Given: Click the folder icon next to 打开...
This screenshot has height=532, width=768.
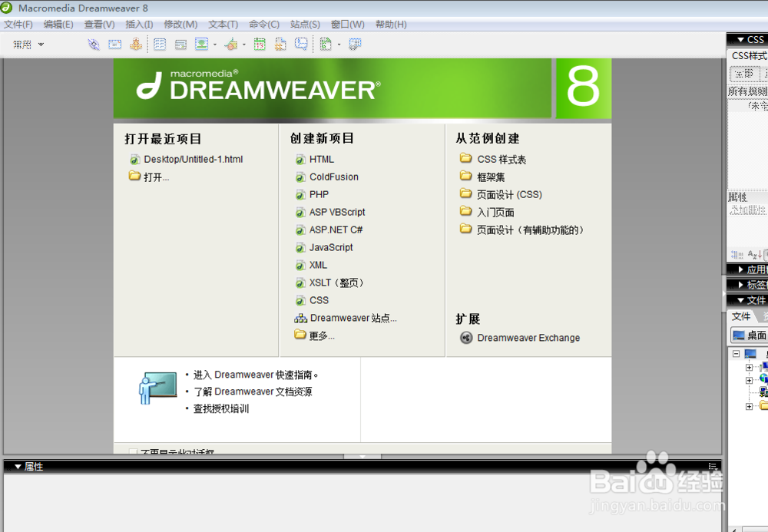Looking at the screenshot, I should pyautogui.click(x=134, y=176).
